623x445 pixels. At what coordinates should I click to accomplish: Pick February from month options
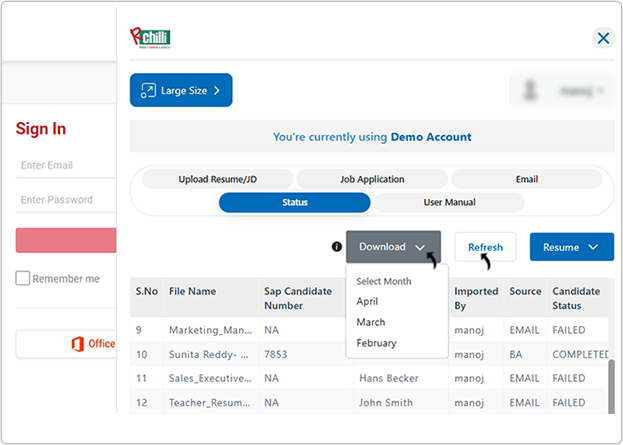coord(376,343)
